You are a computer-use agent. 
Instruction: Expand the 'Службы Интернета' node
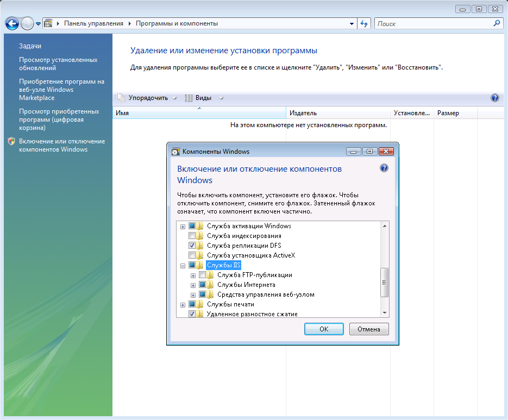(193, 285)
